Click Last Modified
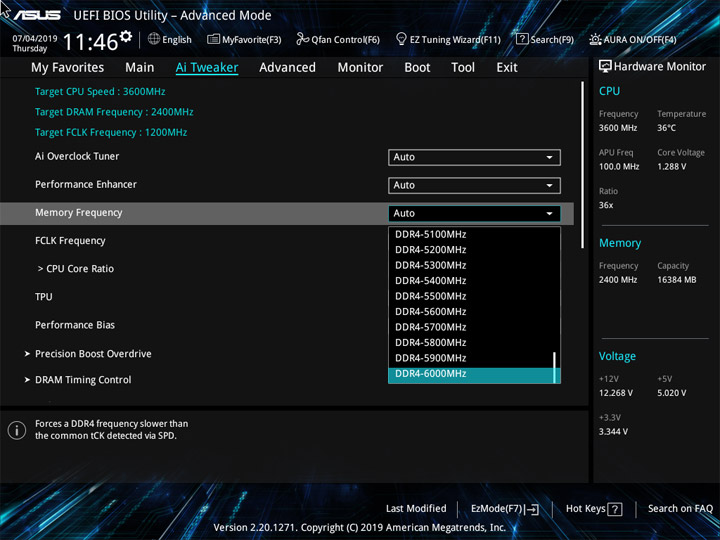The height and width of the screenshot is (540, 720). [x=416, y=509]
